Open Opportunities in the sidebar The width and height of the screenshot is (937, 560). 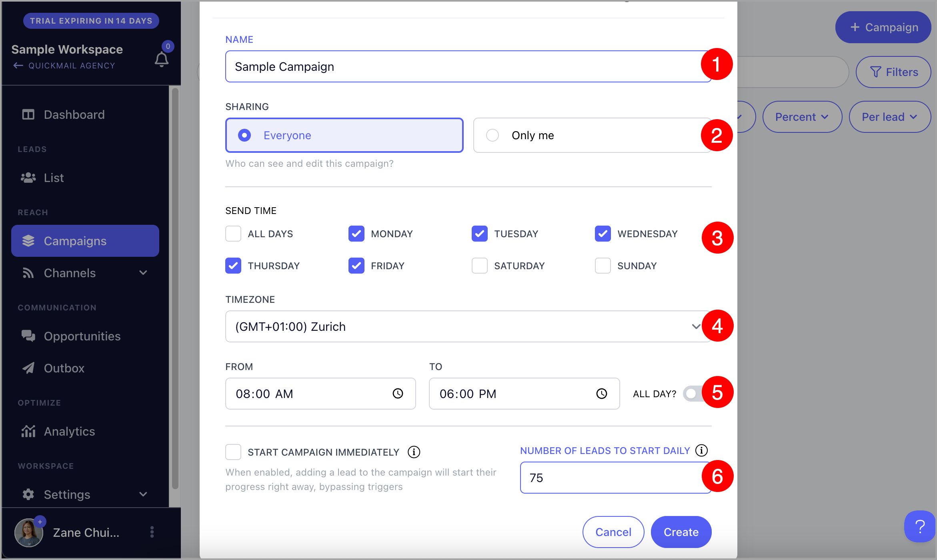[x=85, y=336]
